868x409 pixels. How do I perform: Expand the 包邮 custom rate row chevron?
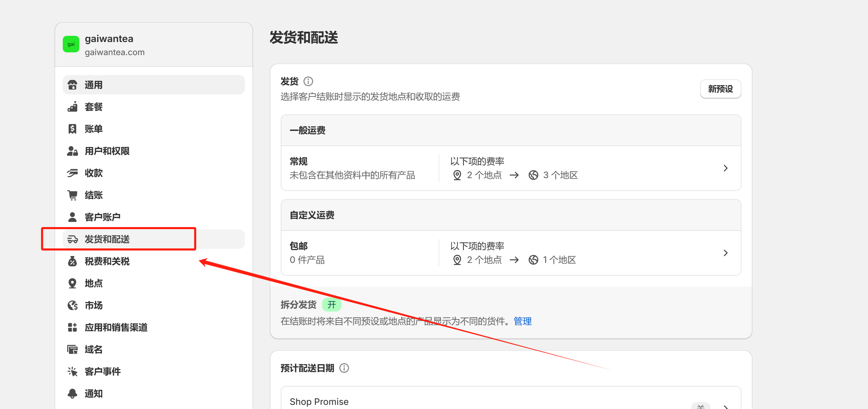[x=725, y=253]
